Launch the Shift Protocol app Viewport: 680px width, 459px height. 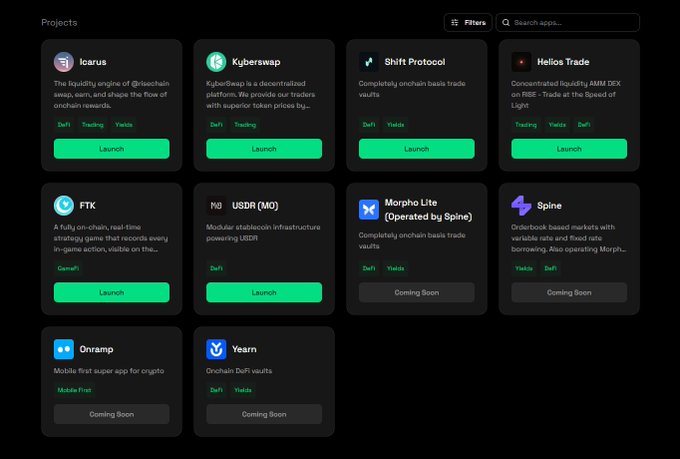click(x=417, y=149)
